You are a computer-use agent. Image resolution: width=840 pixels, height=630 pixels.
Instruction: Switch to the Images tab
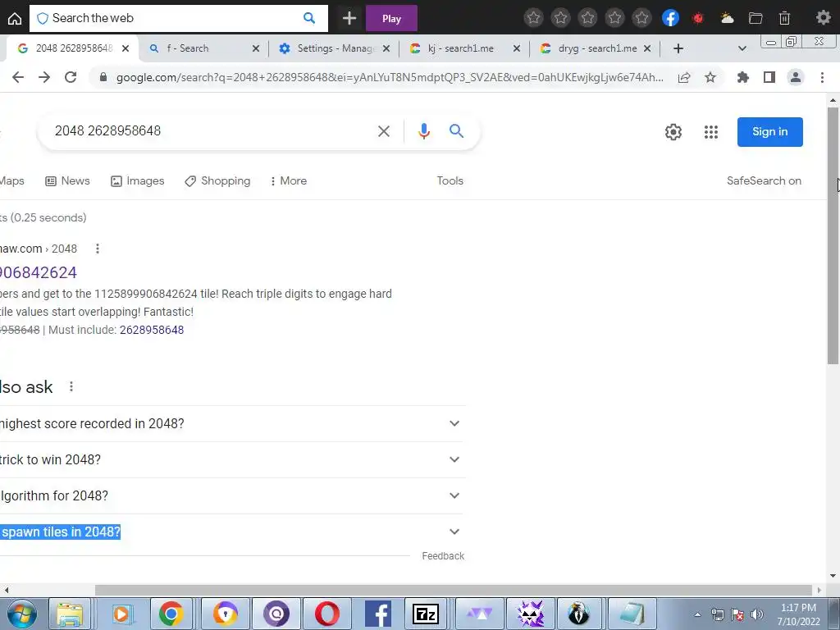(138, 181)
